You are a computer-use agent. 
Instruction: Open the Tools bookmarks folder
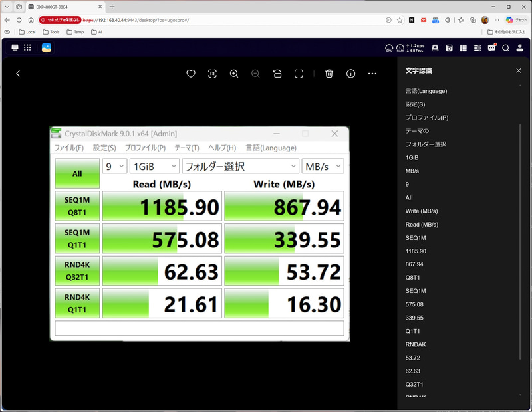click(51, 32)
